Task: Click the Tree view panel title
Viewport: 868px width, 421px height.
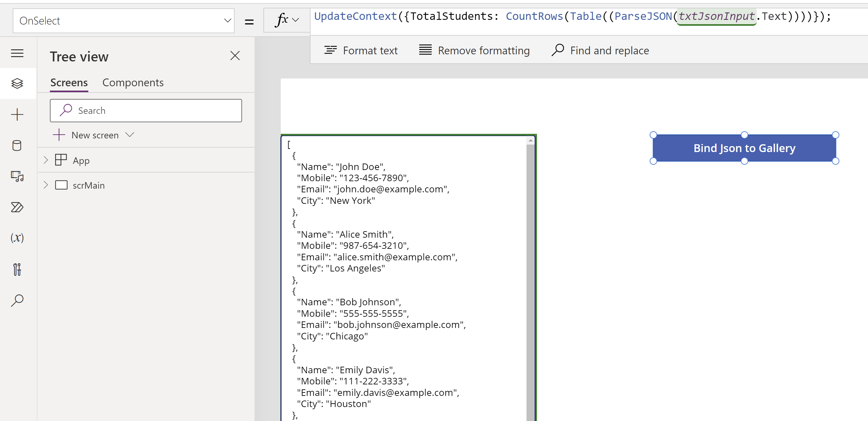Action: coord(79,56)
